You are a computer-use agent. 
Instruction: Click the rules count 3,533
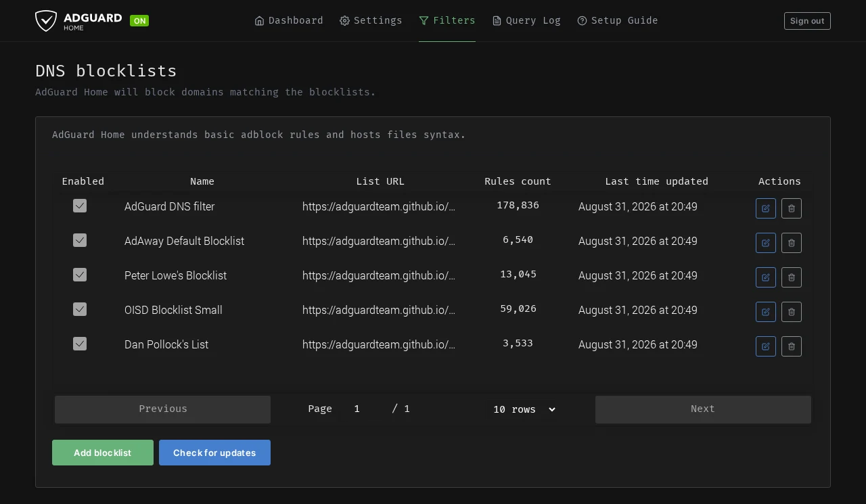(x=518, y=343)
